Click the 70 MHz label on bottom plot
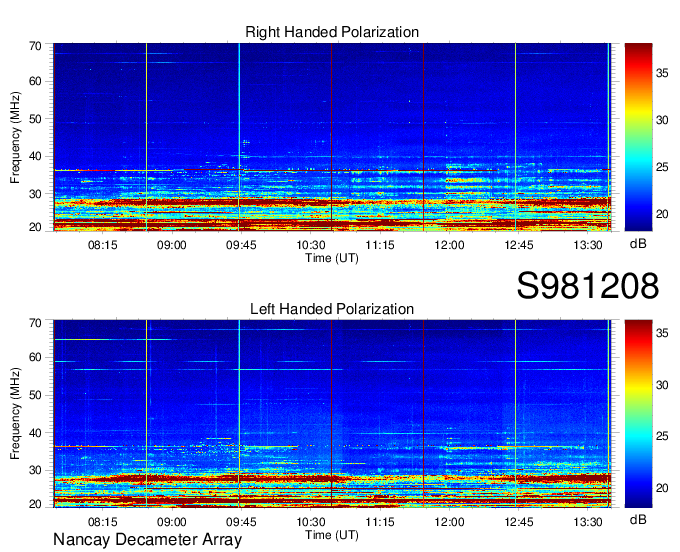Screen dimensions: 680x552 tap(35, 323)
